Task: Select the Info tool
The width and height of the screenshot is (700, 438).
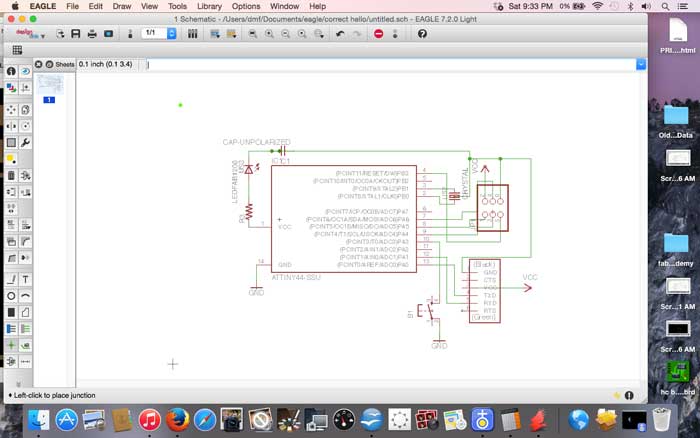Action: pos(11,71)
